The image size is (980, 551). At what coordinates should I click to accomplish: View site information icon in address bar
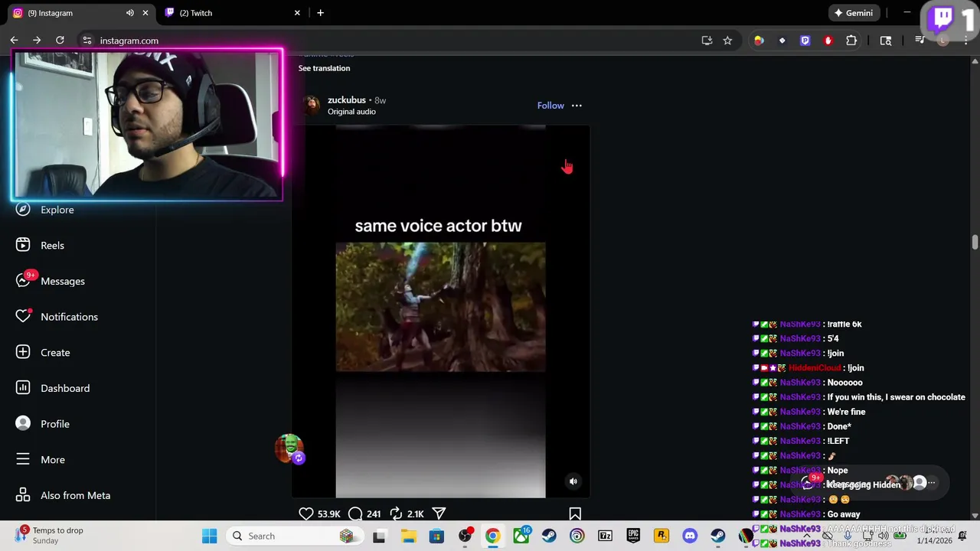(87, 41)
